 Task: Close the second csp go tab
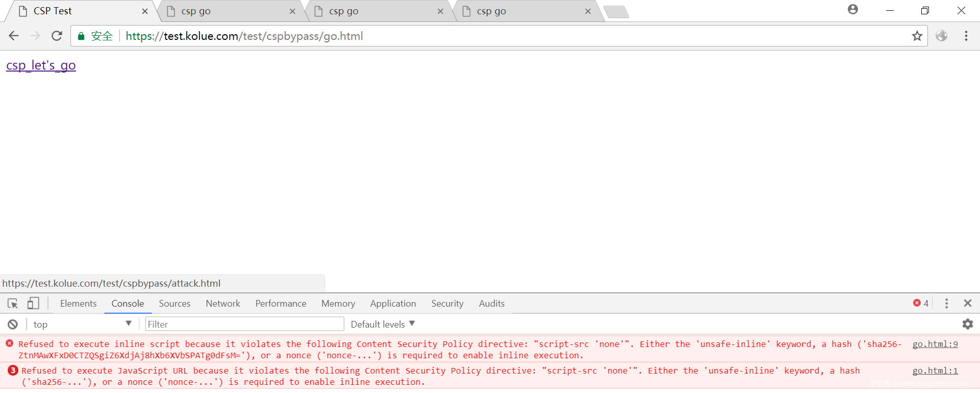click(x=292, y=11)
